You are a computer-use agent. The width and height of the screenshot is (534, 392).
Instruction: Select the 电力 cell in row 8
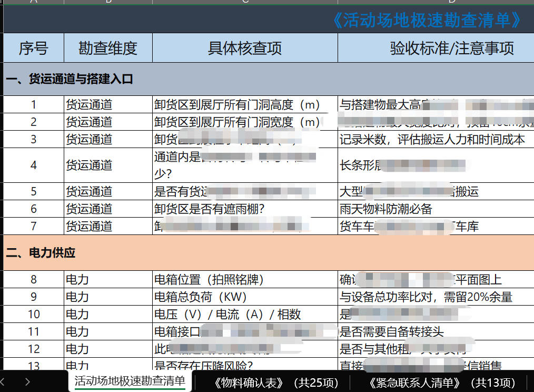[108, 280]
